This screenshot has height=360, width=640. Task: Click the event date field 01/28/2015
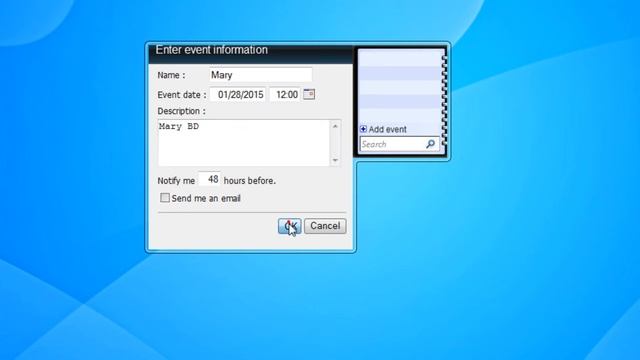pyautogui.click(x=238, y=95)
